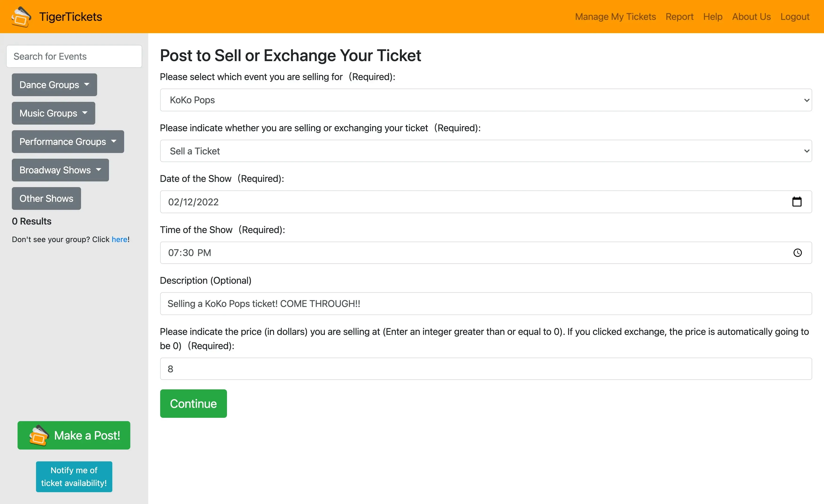Expand the Music Groups dropdown menu
Viewport: 824px width, 504px height.
53,113
